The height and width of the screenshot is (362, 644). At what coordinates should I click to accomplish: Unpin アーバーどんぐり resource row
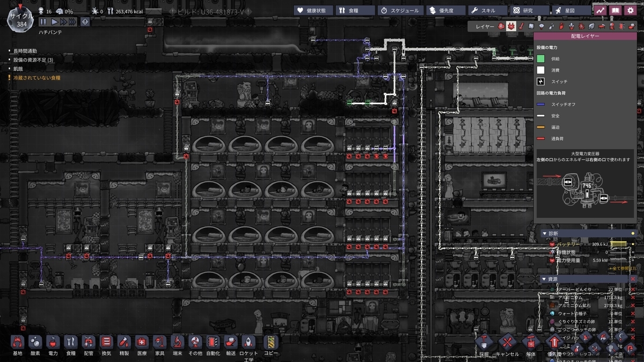coord(633,289)
